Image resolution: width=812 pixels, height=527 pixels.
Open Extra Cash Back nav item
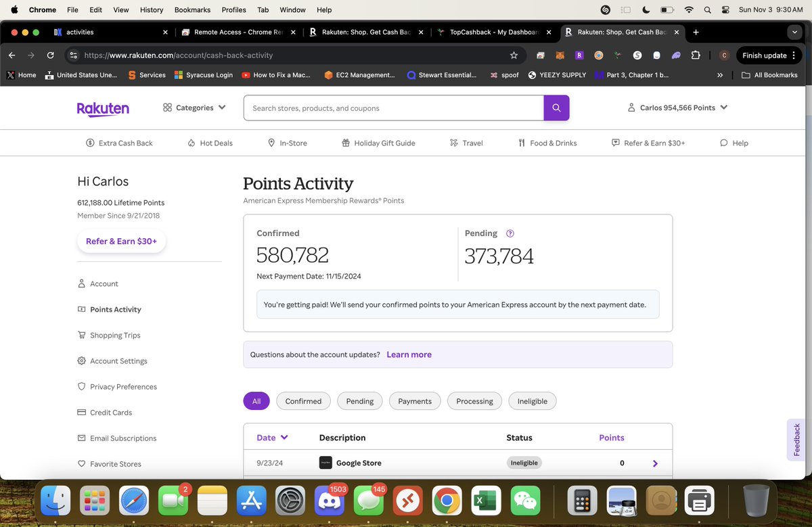(119, 143)
